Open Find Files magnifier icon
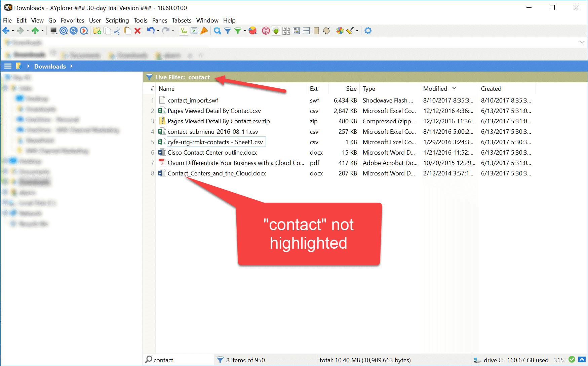The height and width of the screenshot is (366, 588). point(218,31)
